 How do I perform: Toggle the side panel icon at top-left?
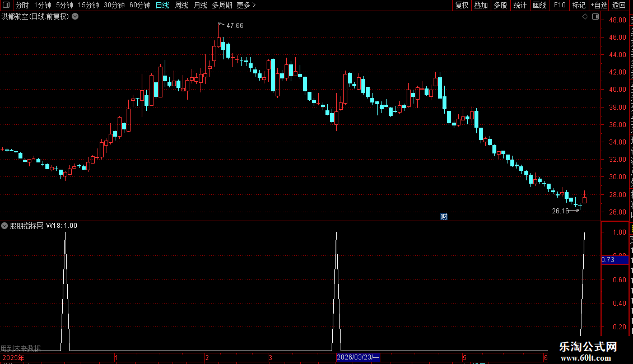[x=6, y=5]
